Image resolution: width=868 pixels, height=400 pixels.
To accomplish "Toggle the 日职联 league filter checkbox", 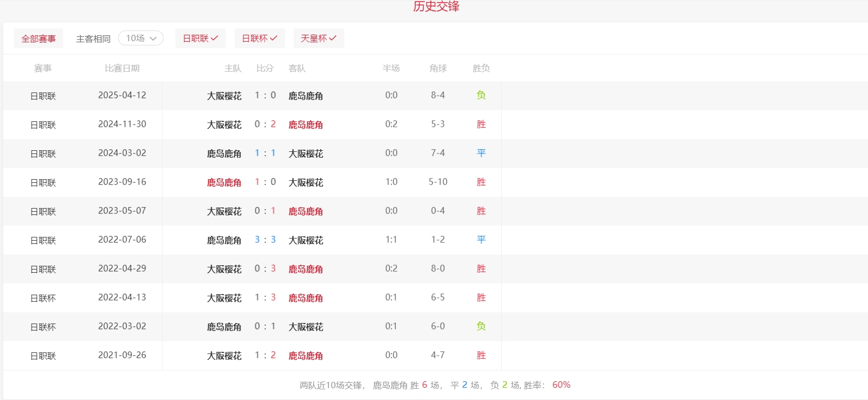I will [x=200, y=39].
